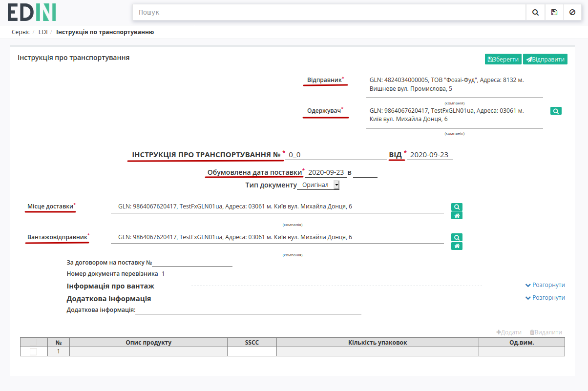Click the save floppy icon beside search
588x391 pixels.
(554, 12)
